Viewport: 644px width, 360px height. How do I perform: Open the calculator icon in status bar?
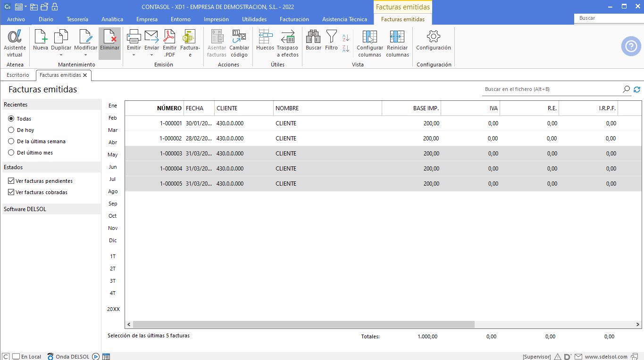(106, 357)
